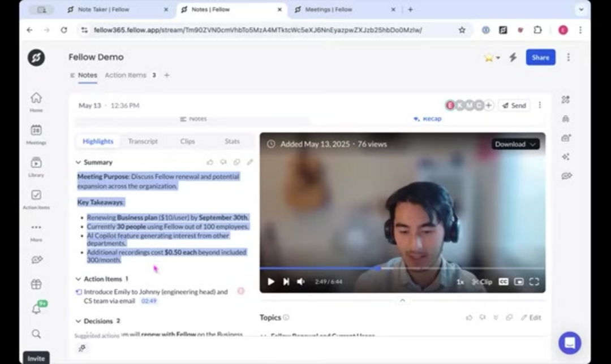The width and height of the screenshot is (611, 364).
Task: Click the lightning bolt icon in header
Action: point(513,57)
